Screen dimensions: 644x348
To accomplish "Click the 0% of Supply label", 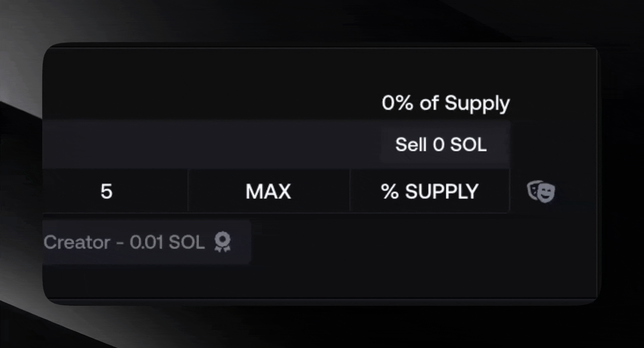I will coord(446,103).
